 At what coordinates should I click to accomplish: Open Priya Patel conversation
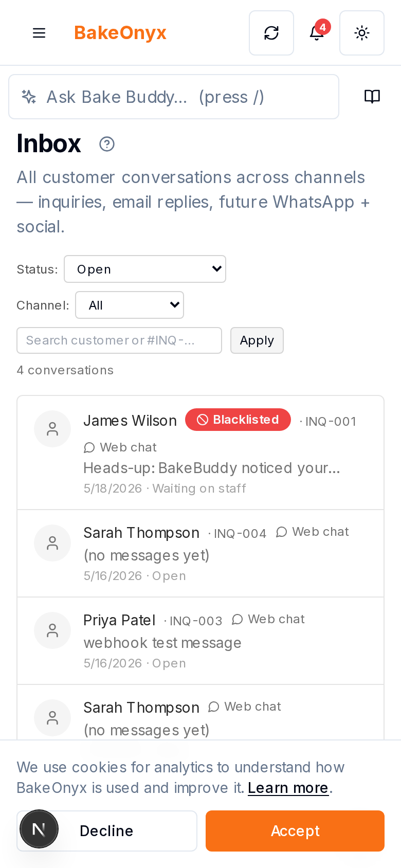[x=200, y=641]
